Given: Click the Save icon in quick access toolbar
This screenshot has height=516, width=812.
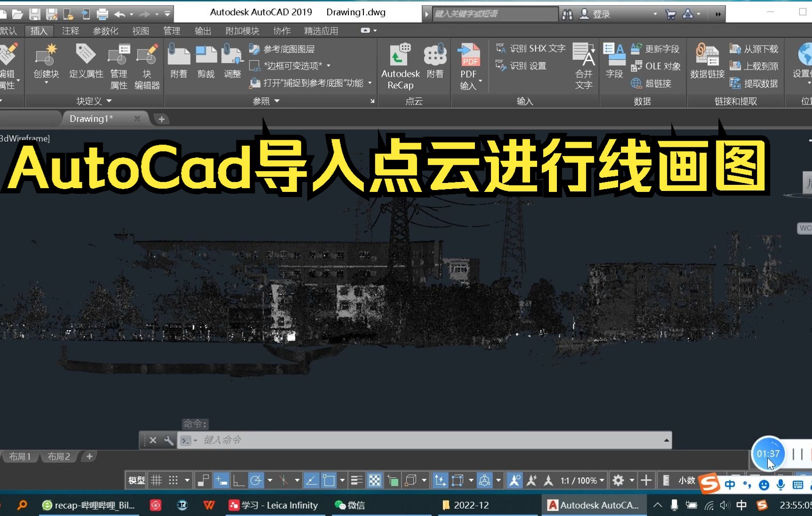Looking at the screenshot, I should click(34, 14).
